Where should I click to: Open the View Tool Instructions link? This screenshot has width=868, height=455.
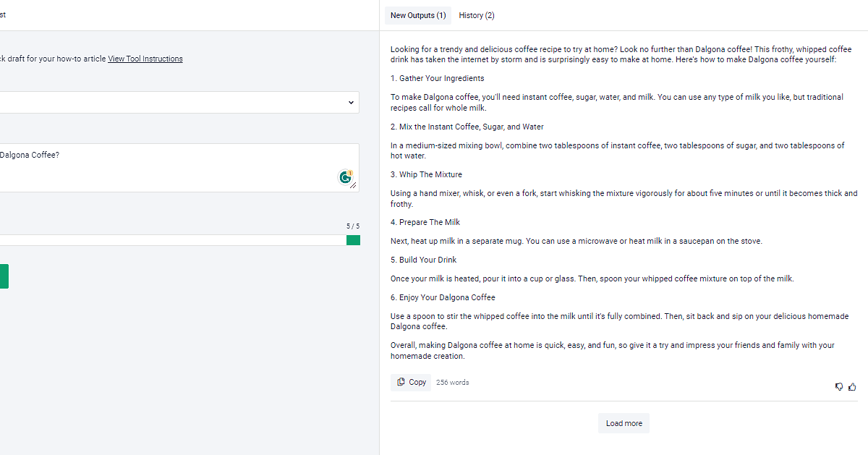(x=145, y=59)
